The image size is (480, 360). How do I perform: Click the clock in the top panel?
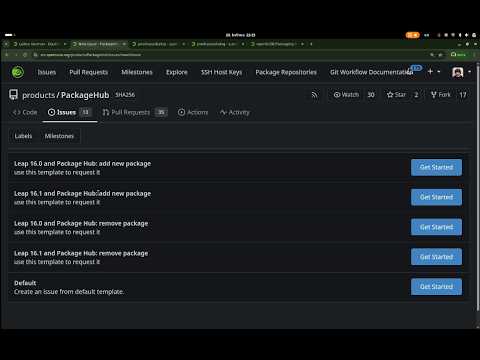(240, 35)
